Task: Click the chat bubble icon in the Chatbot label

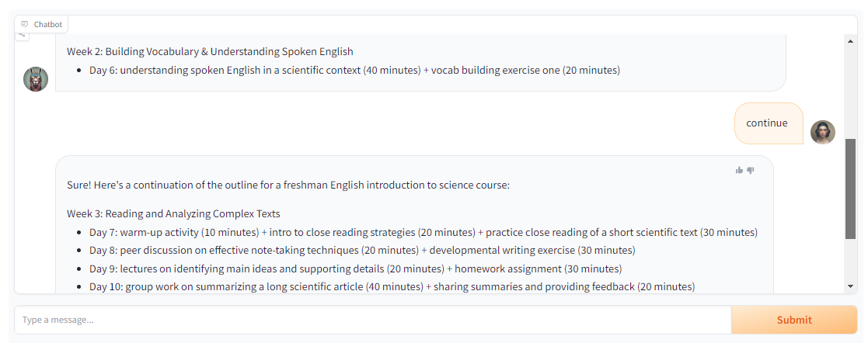Action: 24,24
